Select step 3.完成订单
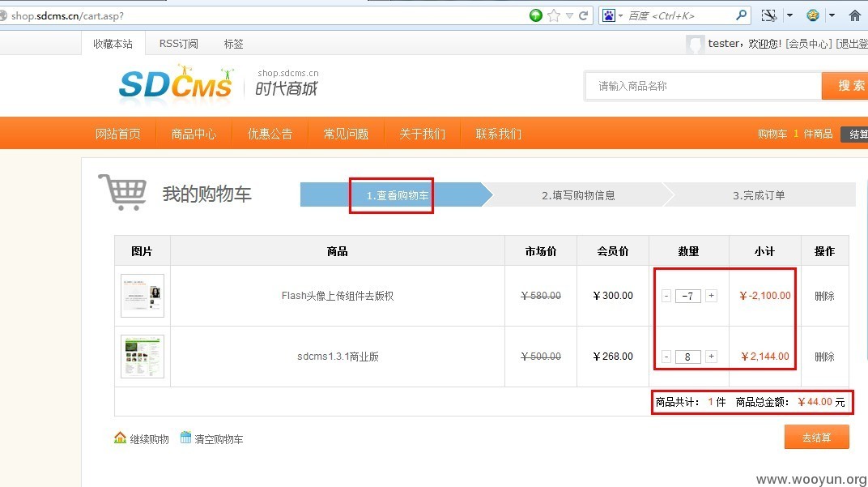This screenshot has width=868, height=487. (x=759, y=195)
